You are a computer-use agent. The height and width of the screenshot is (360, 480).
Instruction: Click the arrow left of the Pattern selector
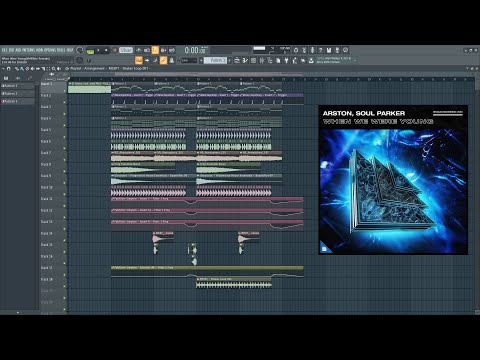coord(201,60)
